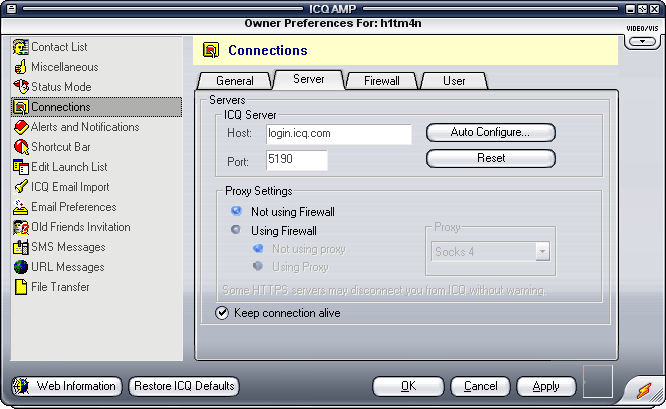Click the Cancel button
Viewport: 666px width, 409px height.
(480, 386)
